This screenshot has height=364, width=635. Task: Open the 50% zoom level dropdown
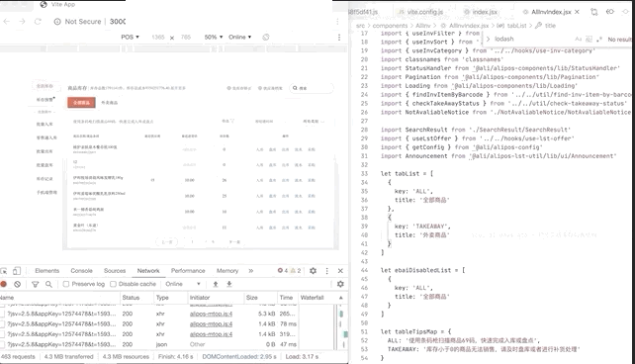point(214,37)
